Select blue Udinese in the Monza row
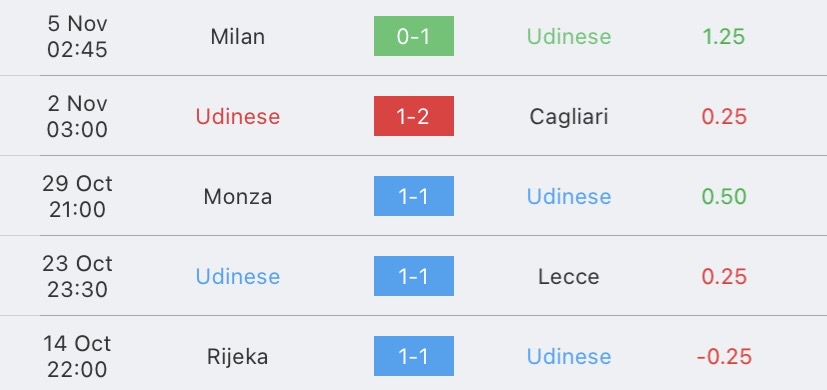Screen dimensions: 827x390 (569, 196)
